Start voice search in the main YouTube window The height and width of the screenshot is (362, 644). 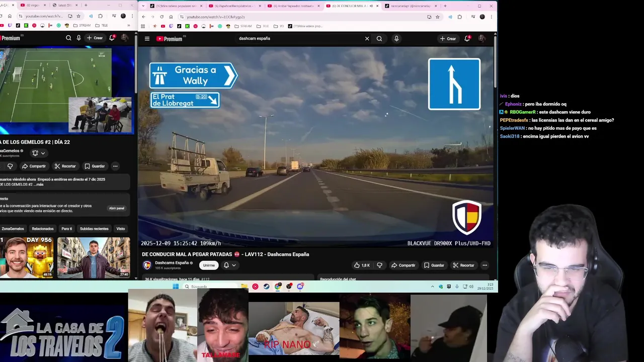396,39
